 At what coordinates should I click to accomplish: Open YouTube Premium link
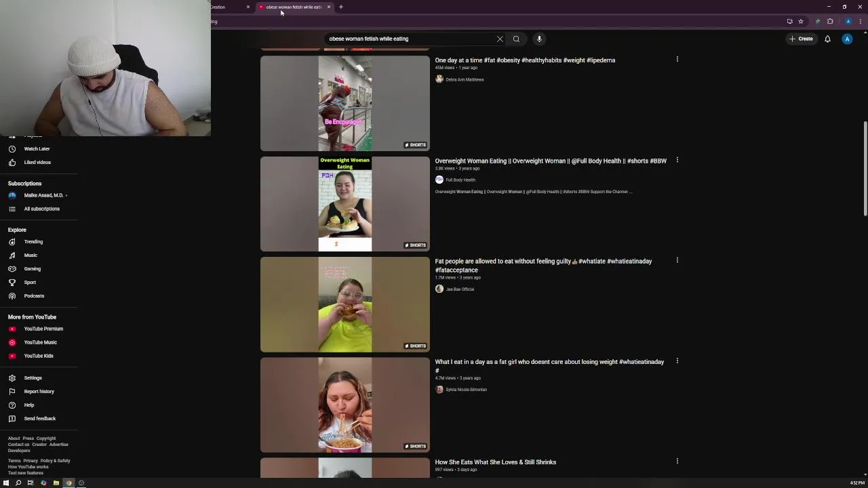coord(43,329)
